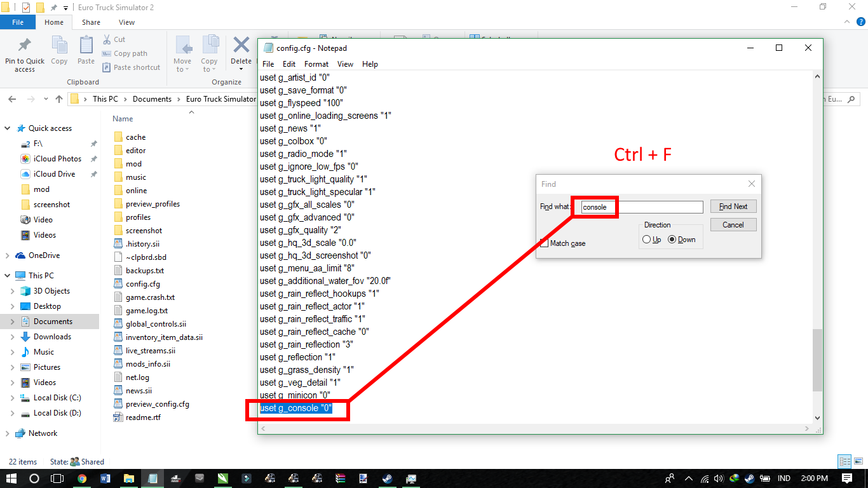
Task: Click Paste shortcut in Clipboard group
Action: point(131,67)
